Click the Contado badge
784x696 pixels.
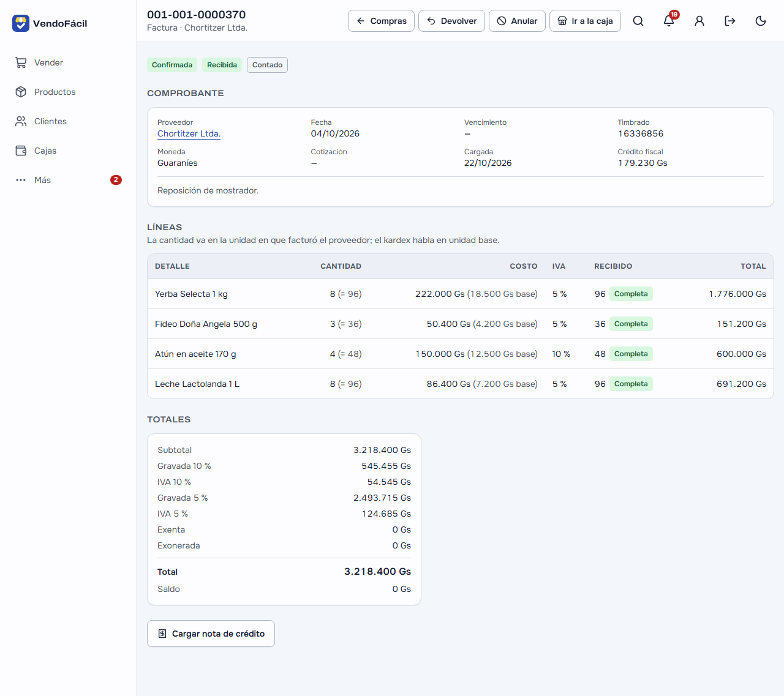(x=267, y=65)
